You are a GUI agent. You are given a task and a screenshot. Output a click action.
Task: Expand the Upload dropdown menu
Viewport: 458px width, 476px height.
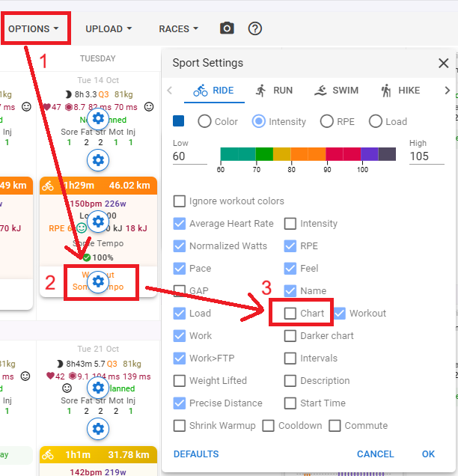click(x=109, y=29)
